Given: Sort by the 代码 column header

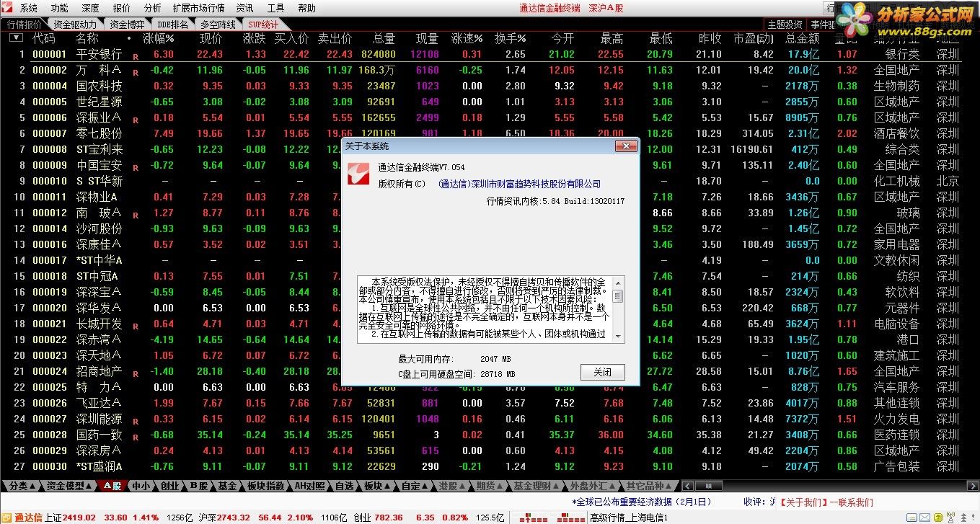Looking at the screenshot, I should [x=44, y=38].
